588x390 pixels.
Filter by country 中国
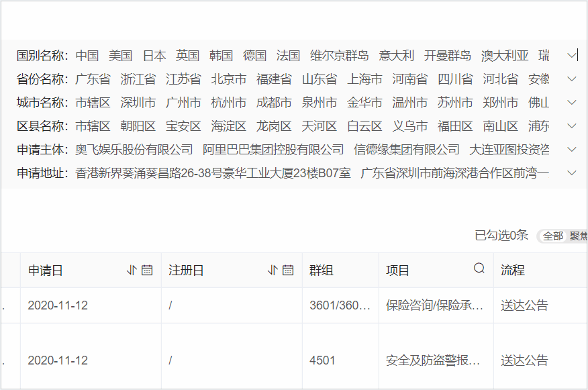click(x=87, y=56)
